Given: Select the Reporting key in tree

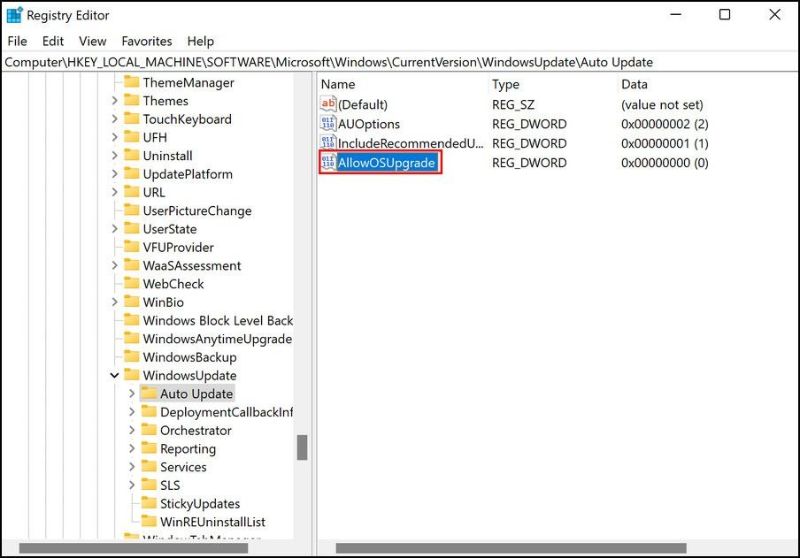Looking at the screenshot, I should (x=187, y=449).
